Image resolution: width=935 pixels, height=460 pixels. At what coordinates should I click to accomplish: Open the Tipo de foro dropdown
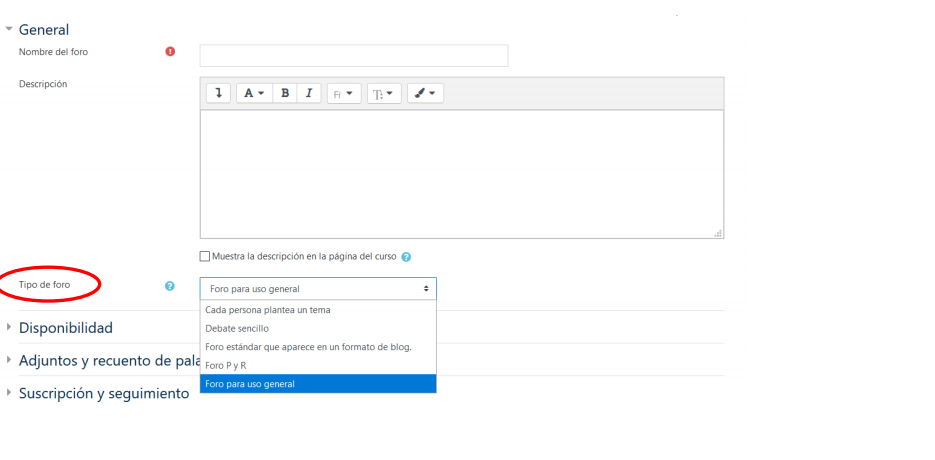pyautogui.click(x=318, y=289)
